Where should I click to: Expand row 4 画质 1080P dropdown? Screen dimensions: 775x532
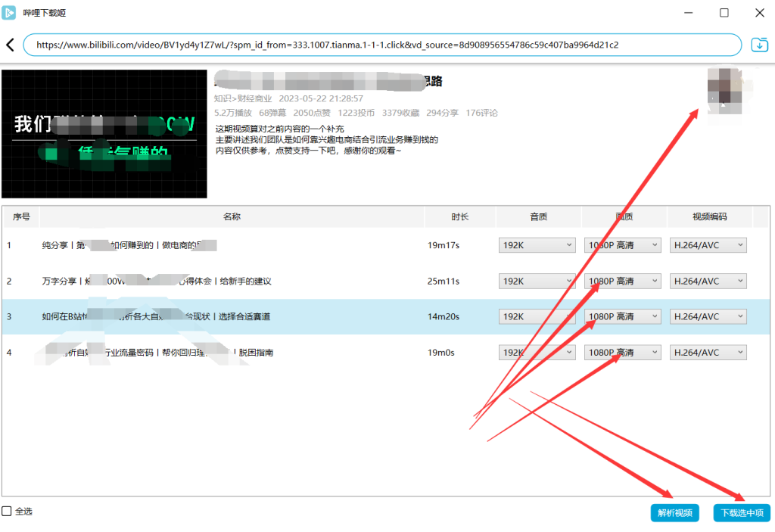pos(623,353)
